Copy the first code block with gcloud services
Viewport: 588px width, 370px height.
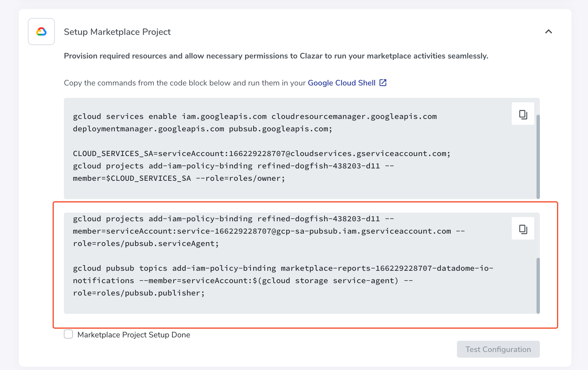point(523,114)
